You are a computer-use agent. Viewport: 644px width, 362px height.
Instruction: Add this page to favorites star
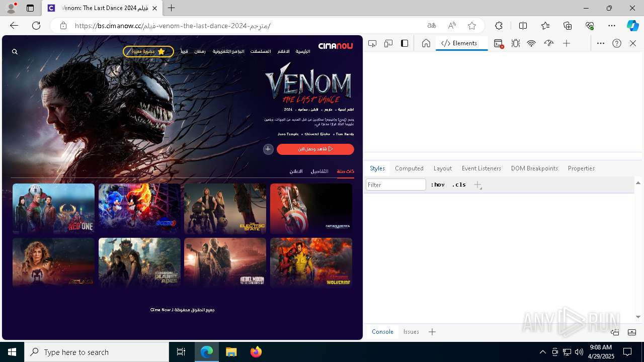(x=472, y=26)
